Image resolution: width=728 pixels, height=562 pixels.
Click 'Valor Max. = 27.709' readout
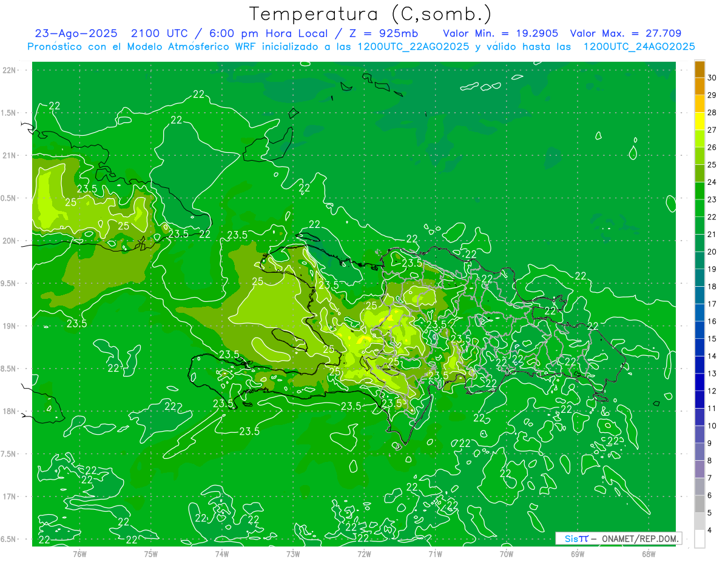tap(625, 33)
